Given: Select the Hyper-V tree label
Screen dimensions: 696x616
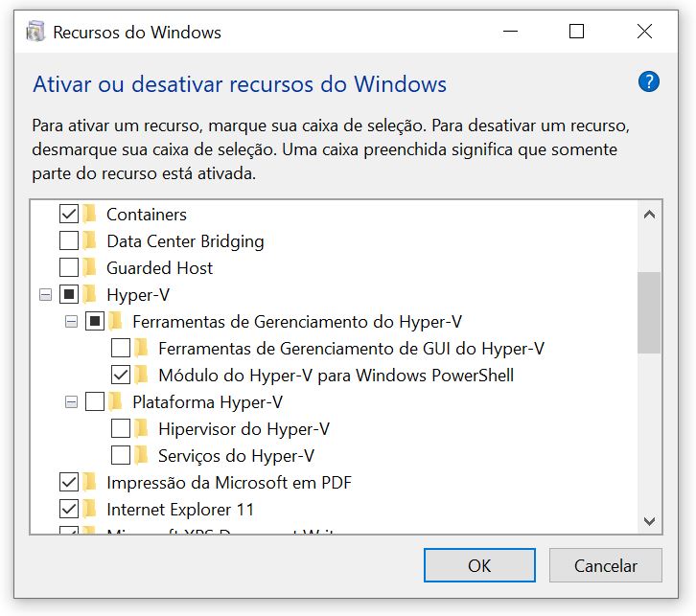Looking at the screenshot, I should click(x=138, y=295).
